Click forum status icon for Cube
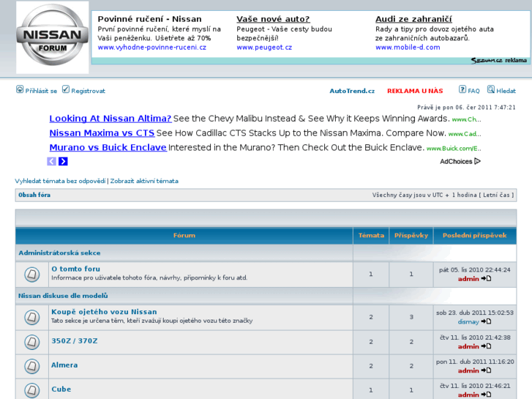 [x=32, y=390]
